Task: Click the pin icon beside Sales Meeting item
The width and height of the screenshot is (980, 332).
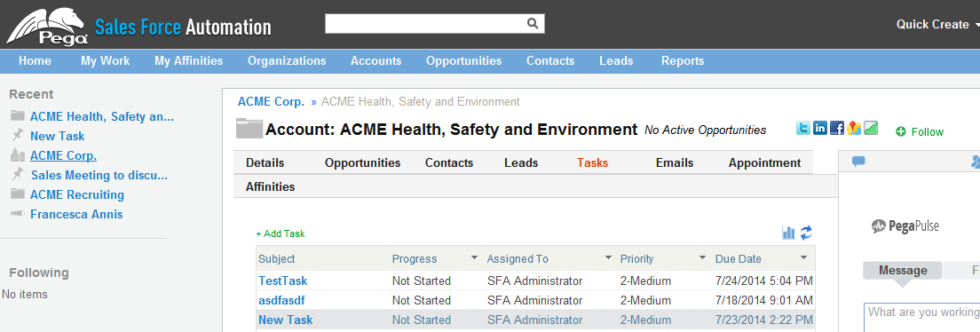Action: pyautogui.click(x=18, y=174)
